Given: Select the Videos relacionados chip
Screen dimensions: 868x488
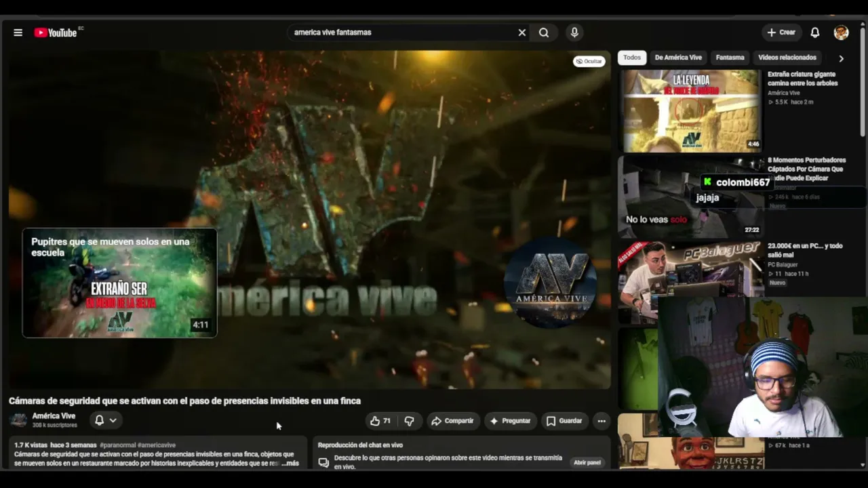Looking at the screenshot, I should [x=787, y=58].
